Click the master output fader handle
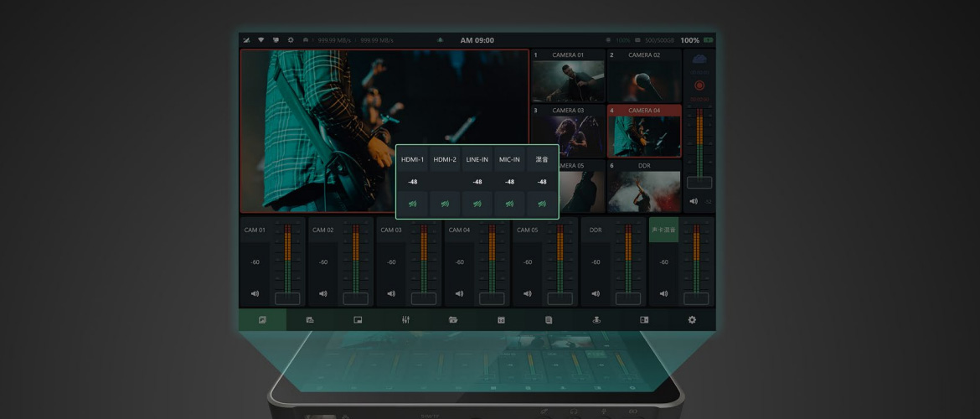Screen dimensions: 980x419 pyautogui.click(x=699, y=183)
